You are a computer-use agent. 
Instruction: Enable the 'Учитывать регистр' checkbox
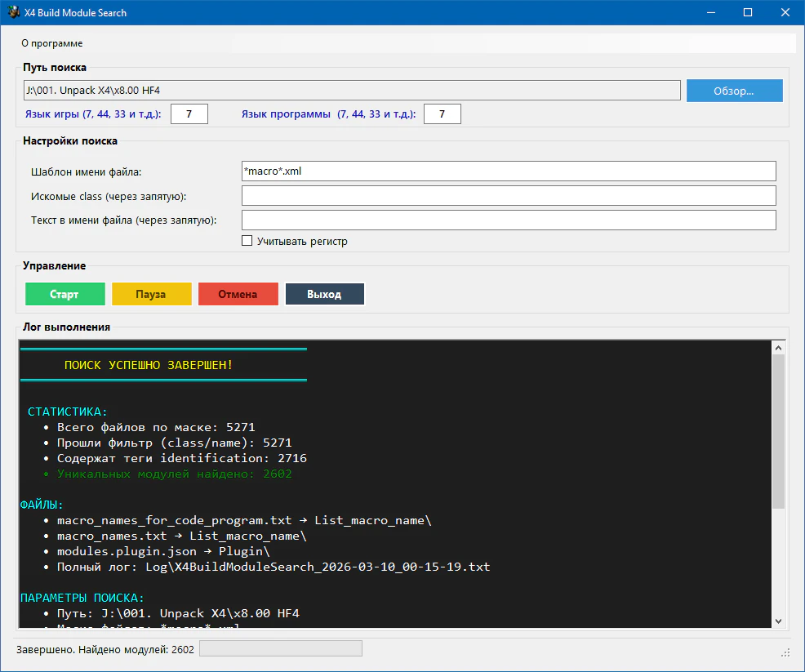pos(247,242)
